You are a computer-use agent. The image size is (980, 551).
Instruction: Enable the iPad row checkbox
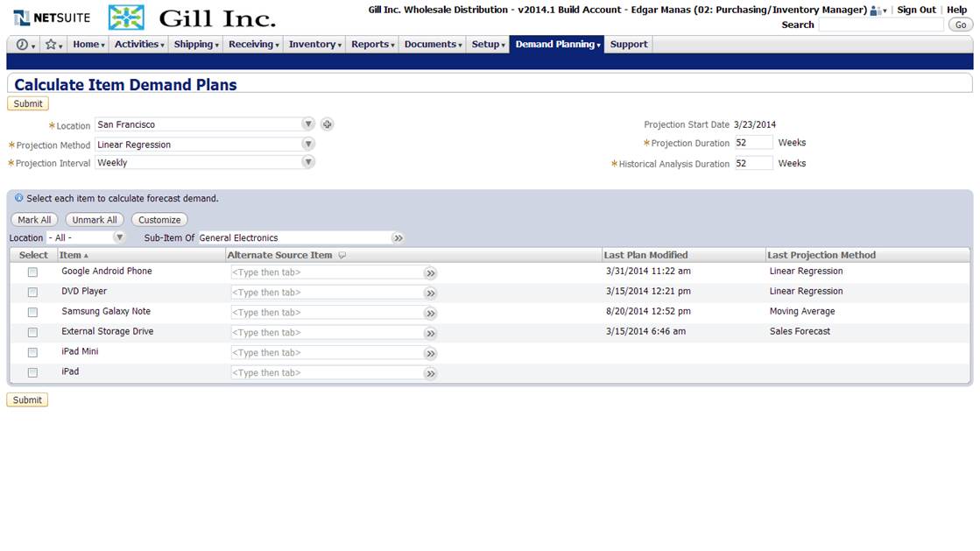[32, 372]
